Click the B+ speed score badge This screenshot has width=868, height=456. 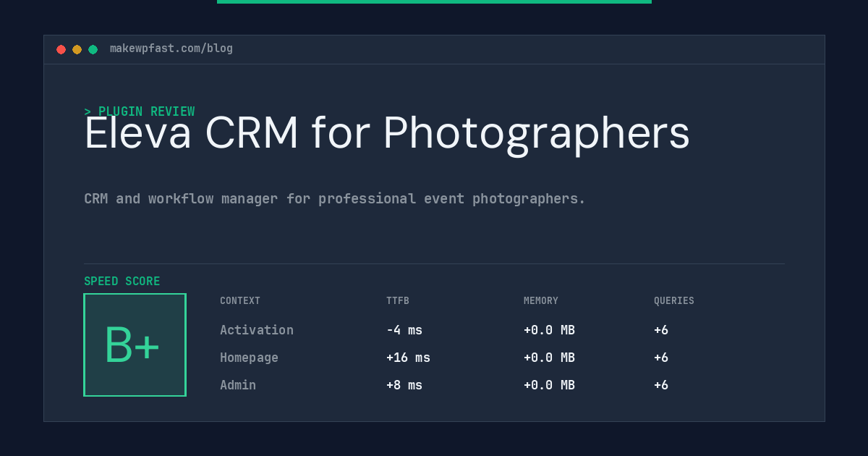[x=135, y=345]
